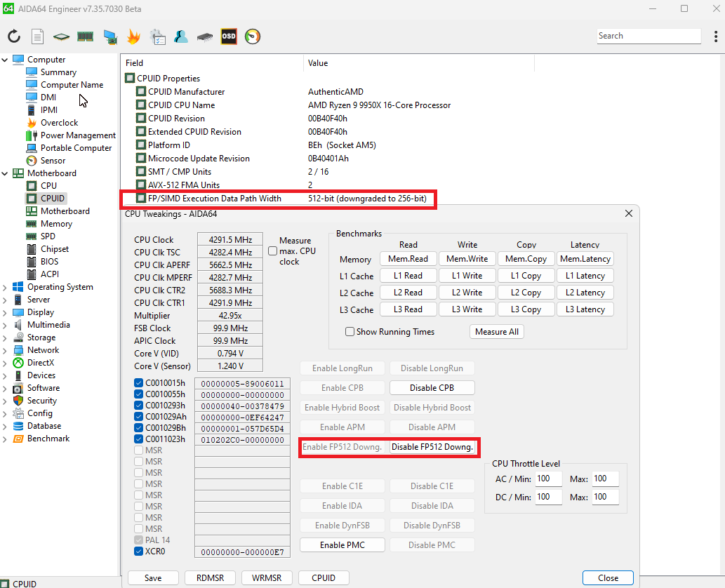This screenshot has width=725, height=588.
Task: Expand the Multimedia tree node
Action: [x=5, y=325]
